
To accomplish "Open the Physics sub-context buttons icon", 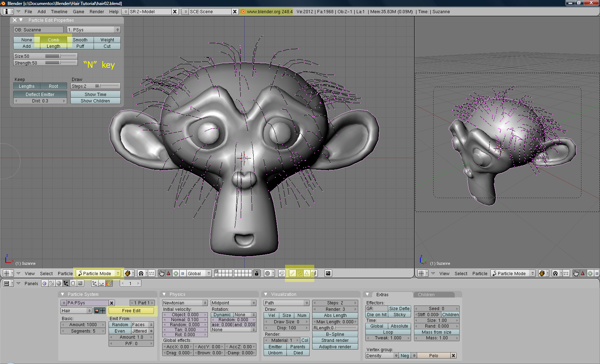I will [x=101, y=283].
